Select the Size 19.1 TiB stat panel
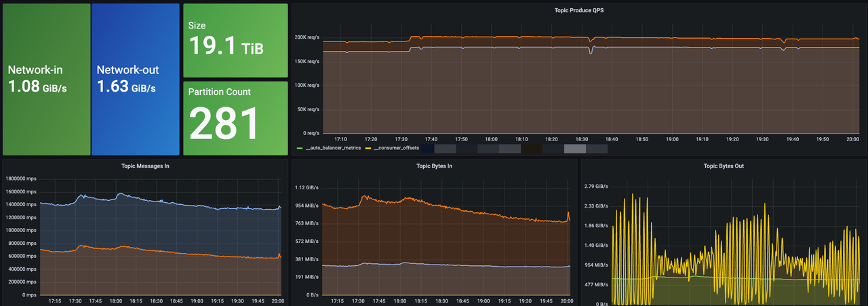The width and height of the screenshot is (868, 306). [236, 41]
